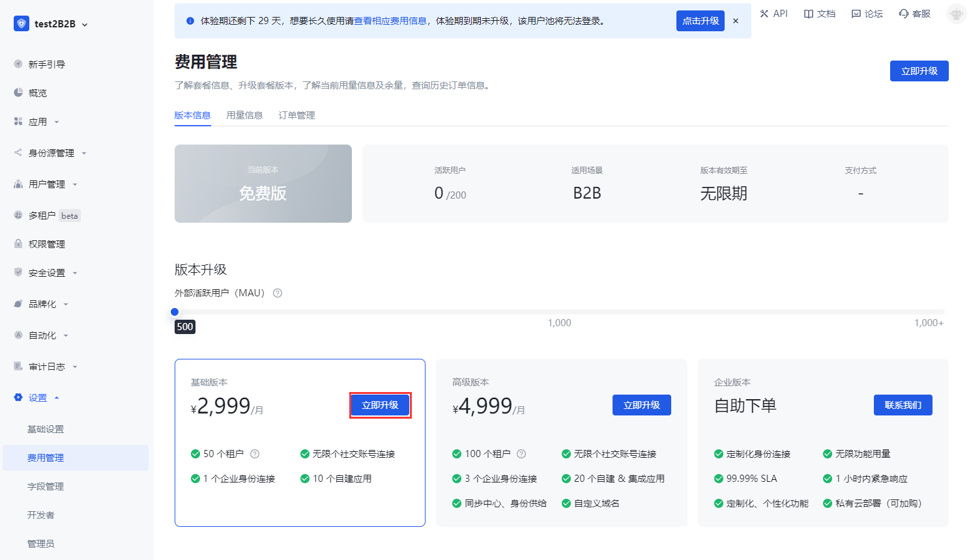Open the 文档 documentation book icon

809,14
